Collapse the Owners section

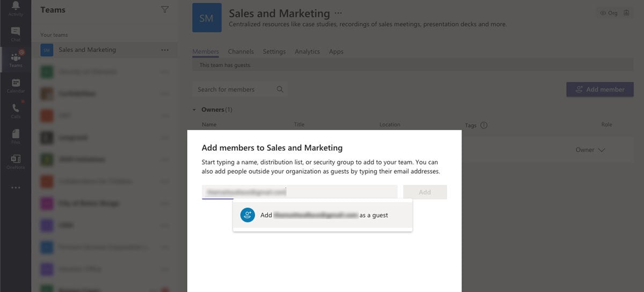point(194,110)
